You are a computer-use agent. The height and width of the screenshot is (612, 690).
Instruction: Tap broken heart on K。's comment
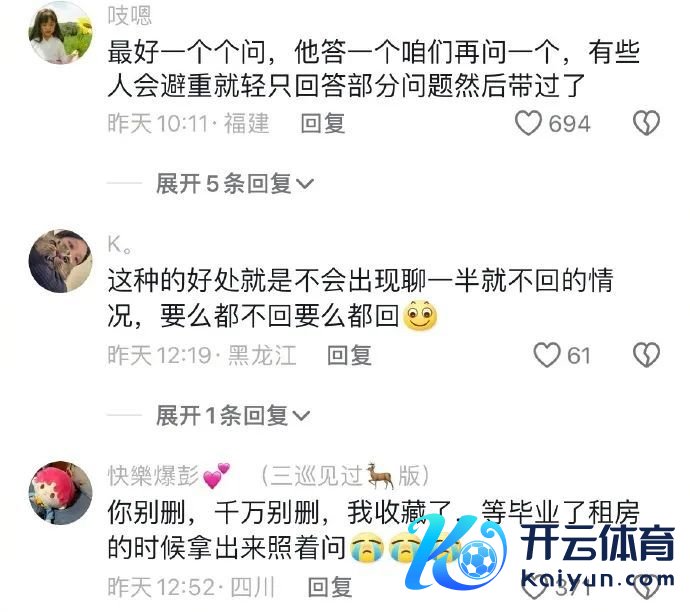(x=646, y=355)
